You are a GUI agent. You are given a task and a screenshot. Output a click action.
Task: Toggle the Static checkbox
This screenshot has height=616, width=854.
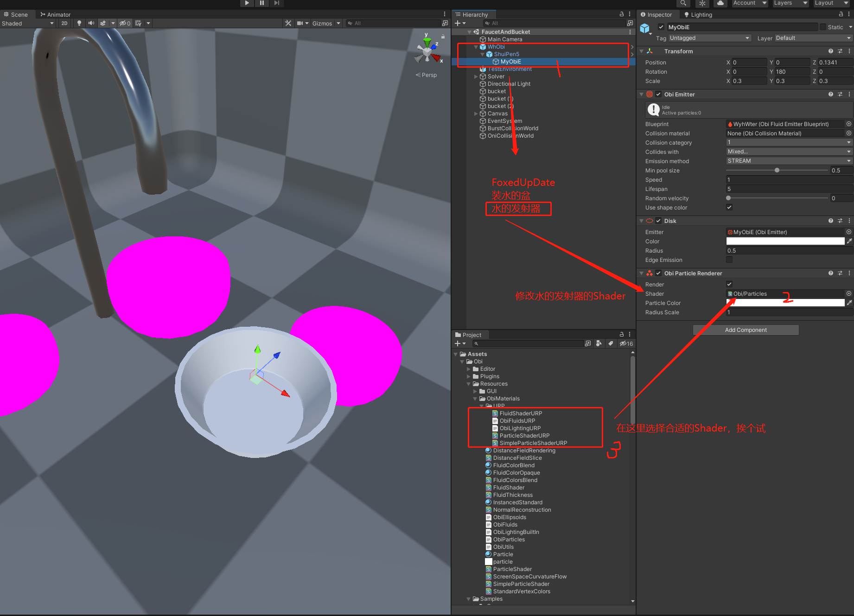pyautogui.click(x=823, y=27)
